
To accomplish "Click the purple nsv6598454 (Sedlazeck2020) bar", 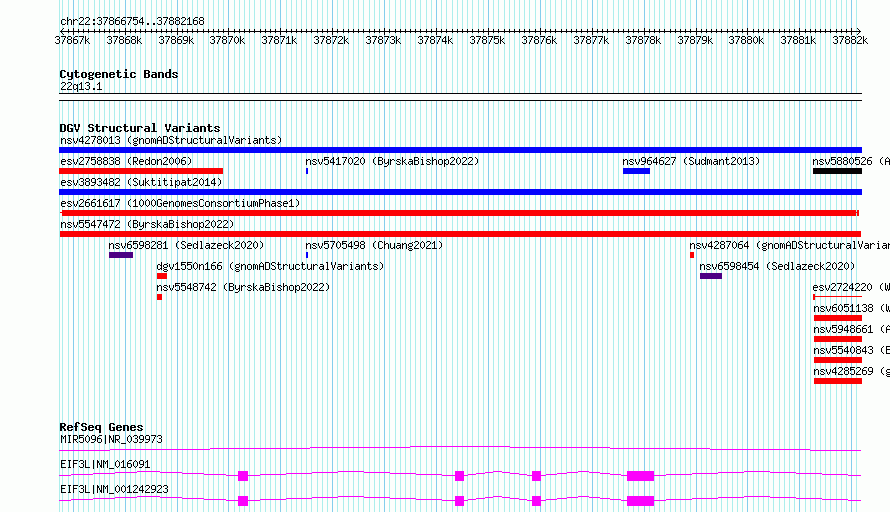I will point(711,276).
